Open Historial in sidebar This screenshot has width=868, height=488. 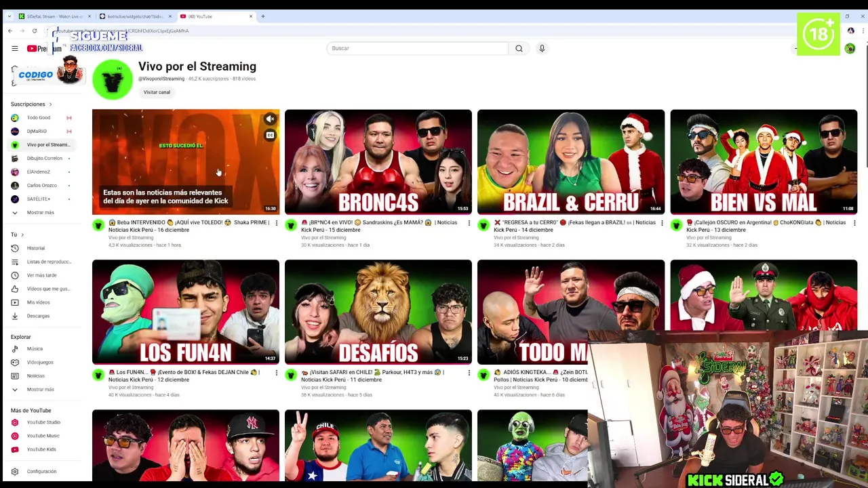35,248
